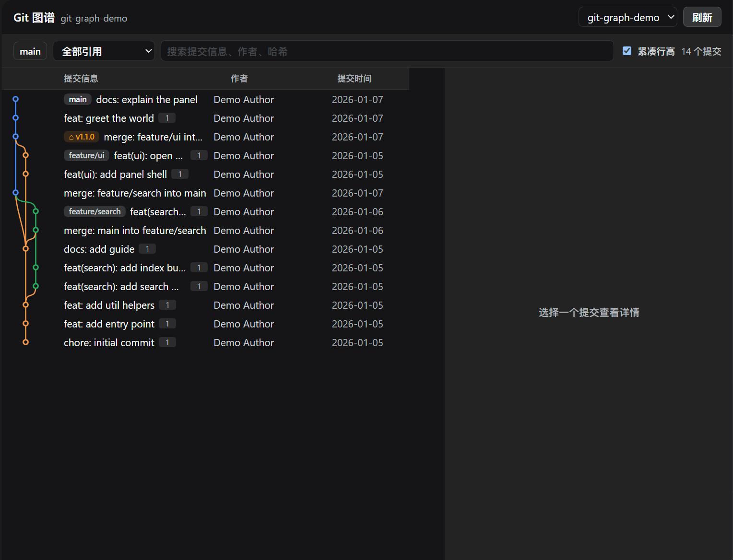Click the main branch label on first commit
Screen dimensions: 733x560
pos(78,100)
